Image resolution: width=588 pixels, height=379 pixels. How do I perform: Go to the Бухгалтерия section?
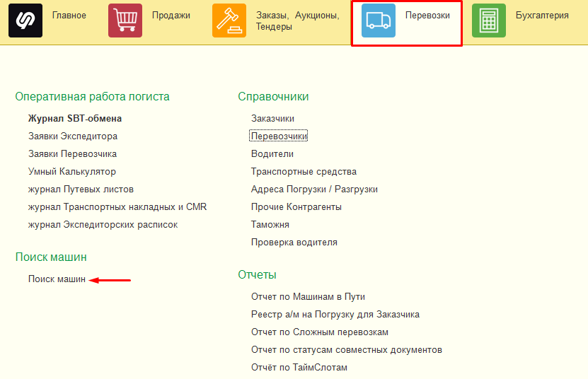[542, 16]
